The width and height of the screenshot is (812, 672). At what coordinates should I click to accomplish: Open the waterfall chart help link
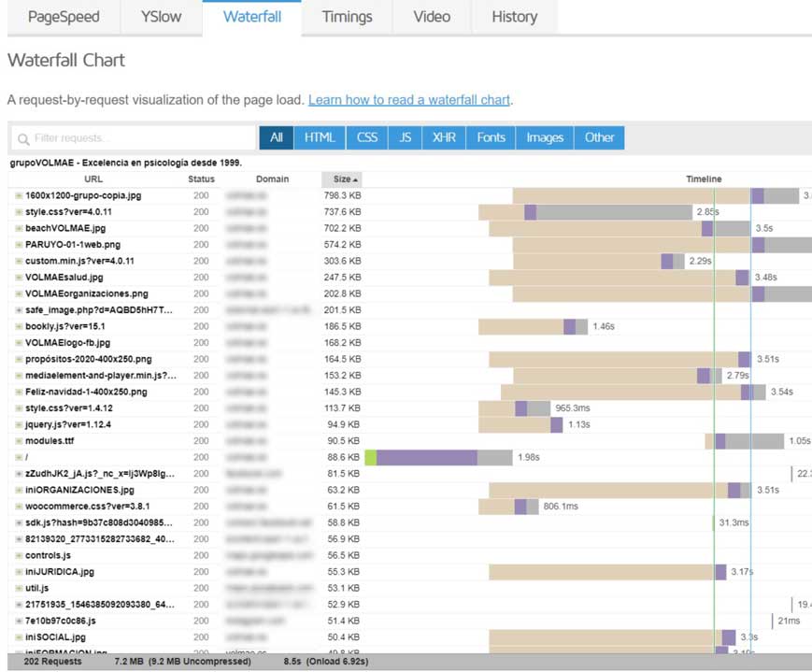coord(409,100)
